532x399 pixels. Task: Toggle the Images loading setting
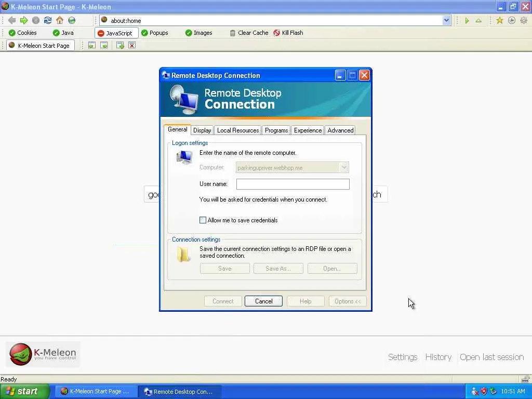pyautogui.click(x=199, y=33)
